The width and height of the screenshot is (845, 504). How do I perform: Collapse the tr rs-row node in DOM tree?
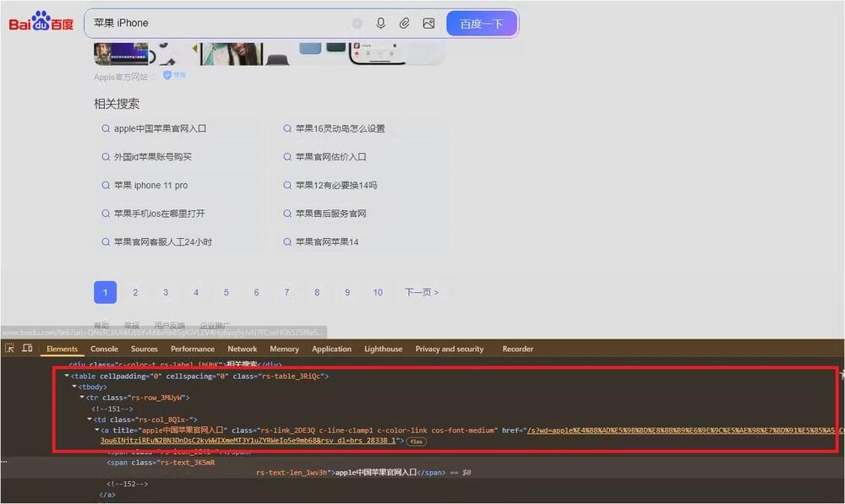(82, 397)
